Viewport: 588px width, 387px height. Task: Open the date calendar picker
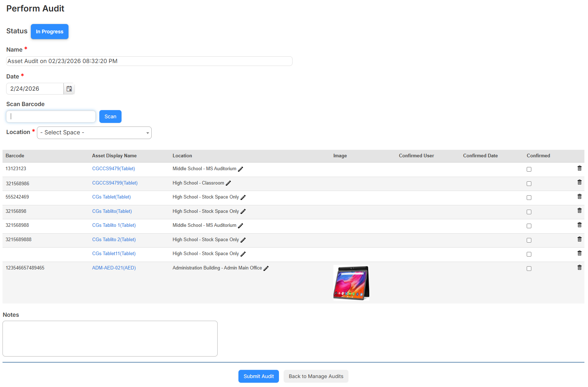(x=69, y=89)
